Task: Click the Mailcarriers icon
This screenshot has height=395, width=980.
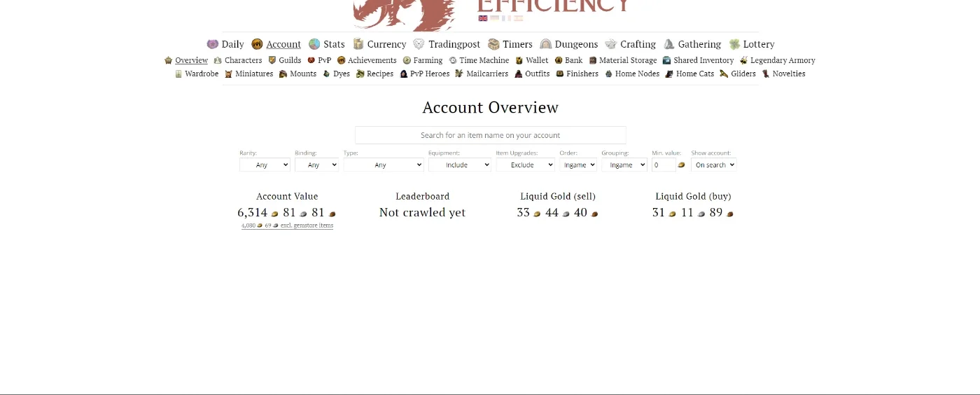Action: pos(459,74)
